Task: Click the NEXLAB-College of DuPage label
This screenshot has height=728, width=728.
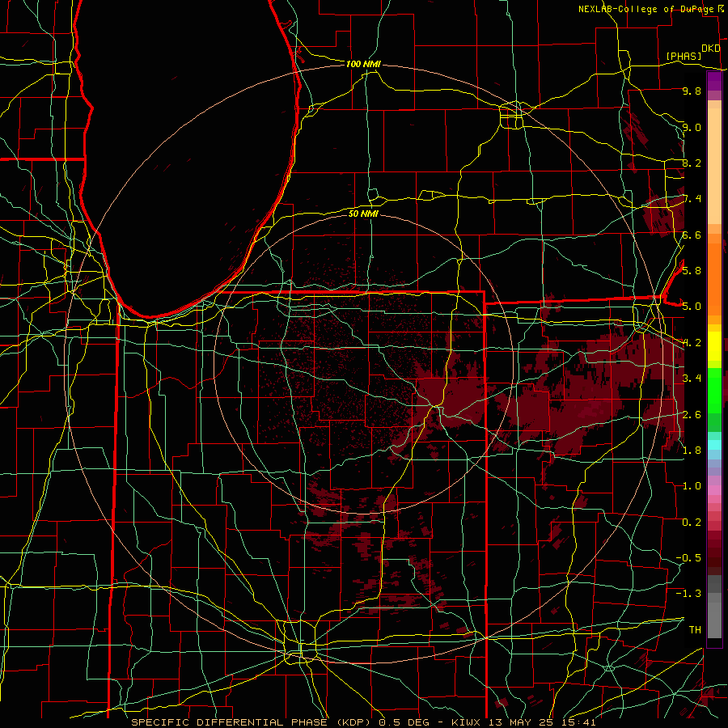Action: 645,9
